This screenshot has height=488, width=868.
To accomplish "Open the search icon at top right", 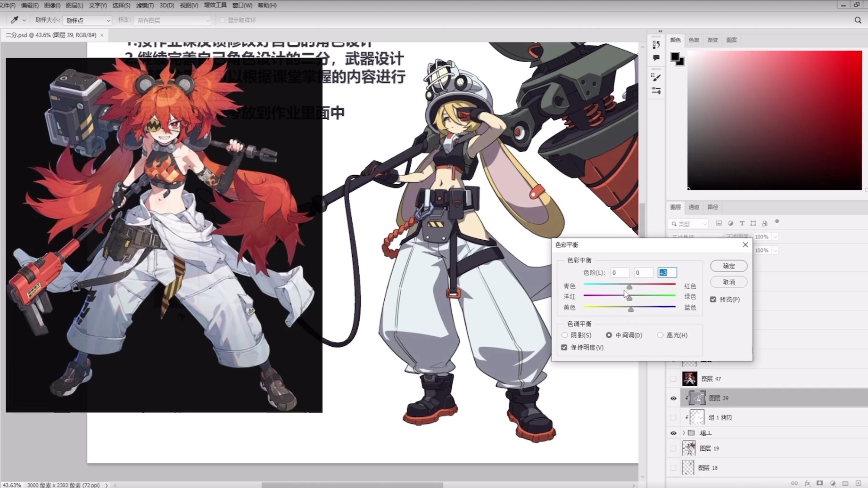I will (858, 20).
